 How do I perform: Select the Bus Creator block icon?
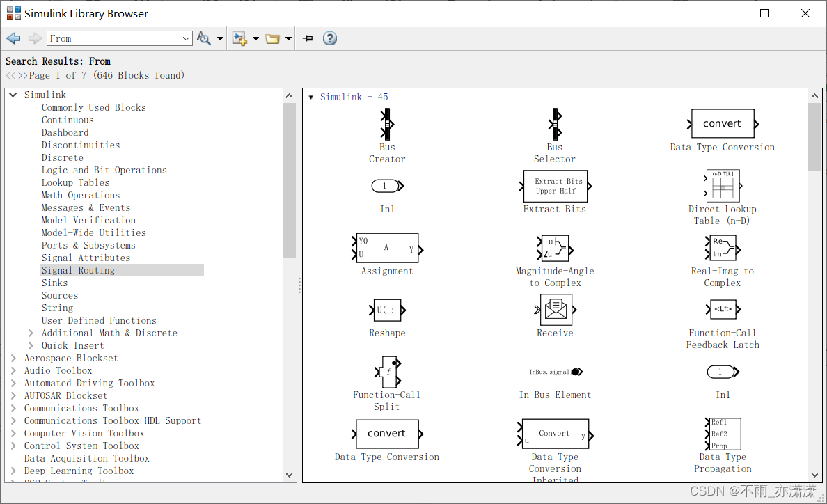click(387, 125)
